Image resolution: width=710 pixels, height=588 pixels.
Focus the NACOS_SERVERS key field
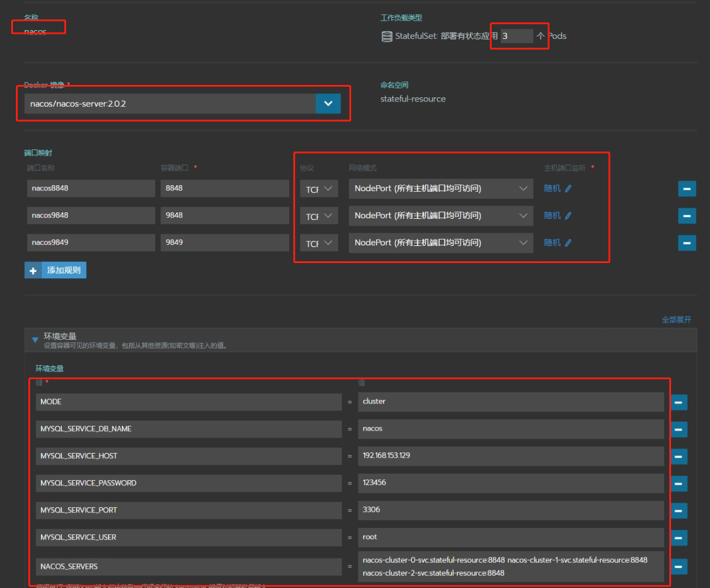189,567
